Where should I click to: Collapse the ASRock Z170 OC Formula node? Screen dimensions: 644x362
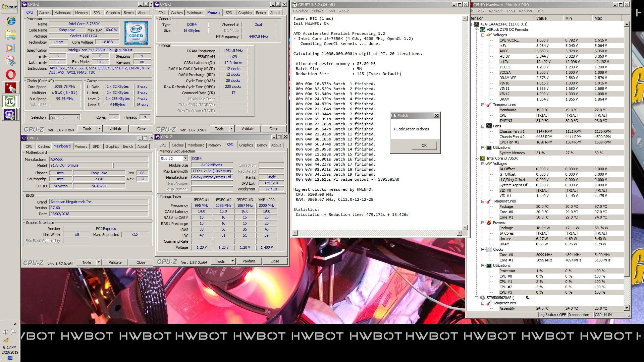click(477, 29)
